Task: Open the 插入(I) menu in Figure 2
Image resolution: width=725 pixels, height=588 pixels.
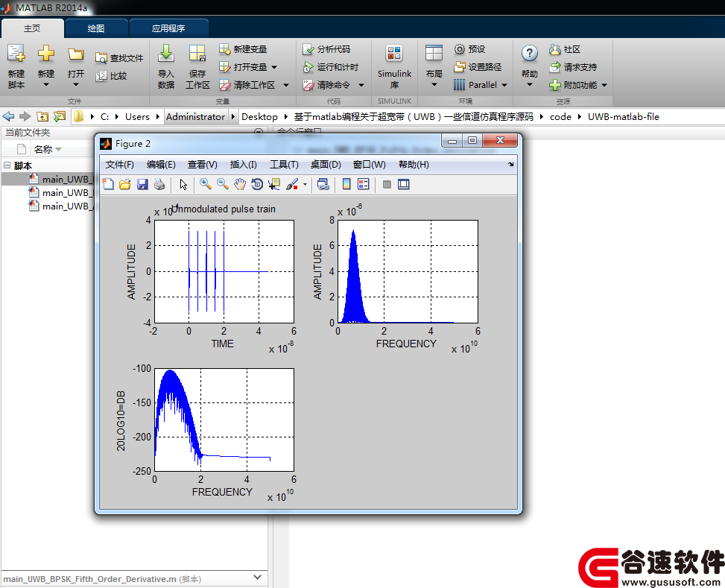Action: pyautogui.click(x=243, y=165)
